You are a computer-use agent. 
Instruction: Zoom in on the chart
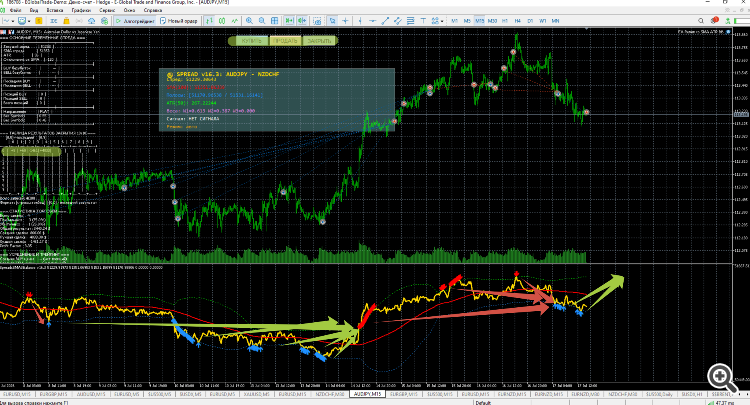(x=249, y=21)
